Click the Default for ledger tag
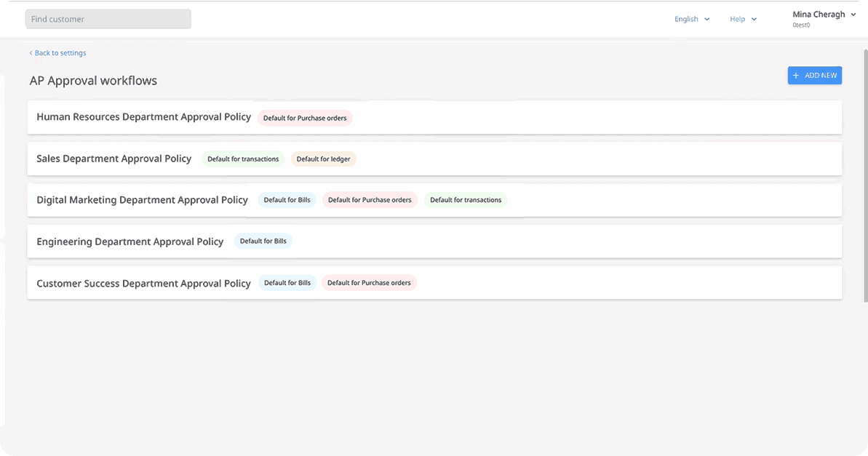The width and height of the screenshot is (868, 456). click(323, 159)
